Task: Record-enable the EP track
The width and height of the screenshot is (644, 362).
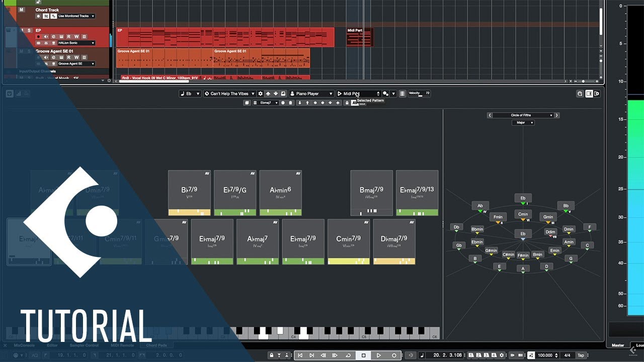Action: [x=38, y=37]
